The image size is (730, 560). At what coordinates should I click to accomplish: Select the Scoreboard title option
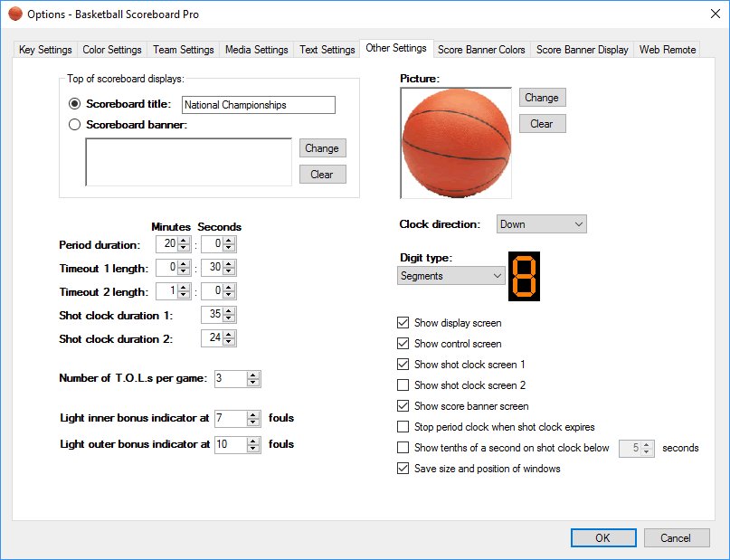74,104
